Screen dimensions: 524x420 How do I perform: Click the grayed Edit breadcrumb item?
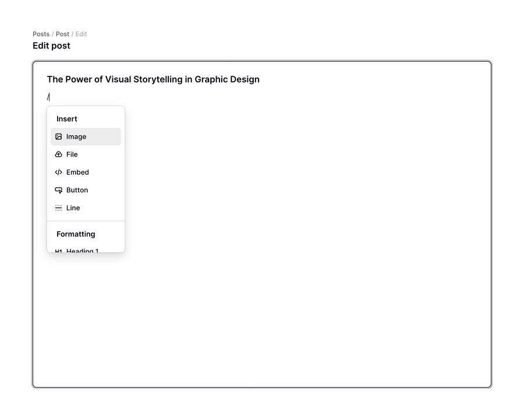[81, 34]
